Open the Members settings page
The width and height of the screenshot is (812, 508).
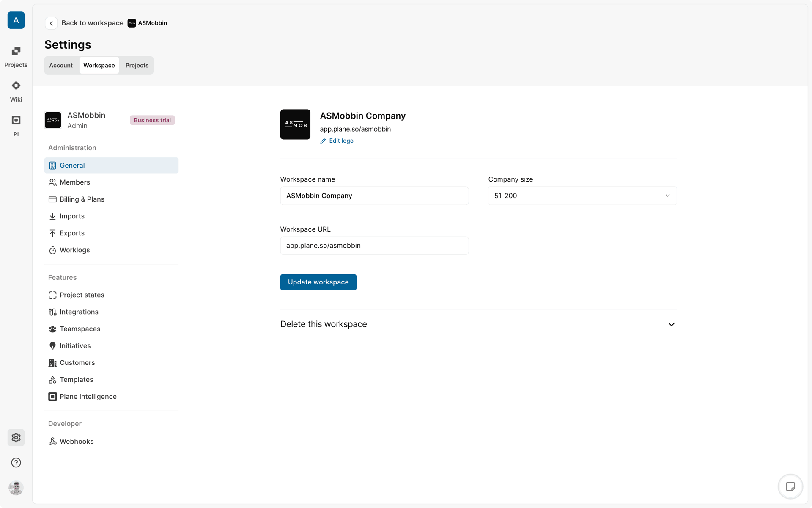(111, 182)
